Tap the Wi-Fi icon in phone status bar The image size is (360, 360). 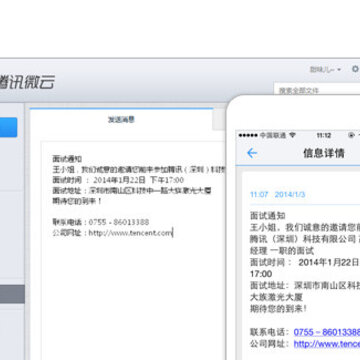click(293, 135)
